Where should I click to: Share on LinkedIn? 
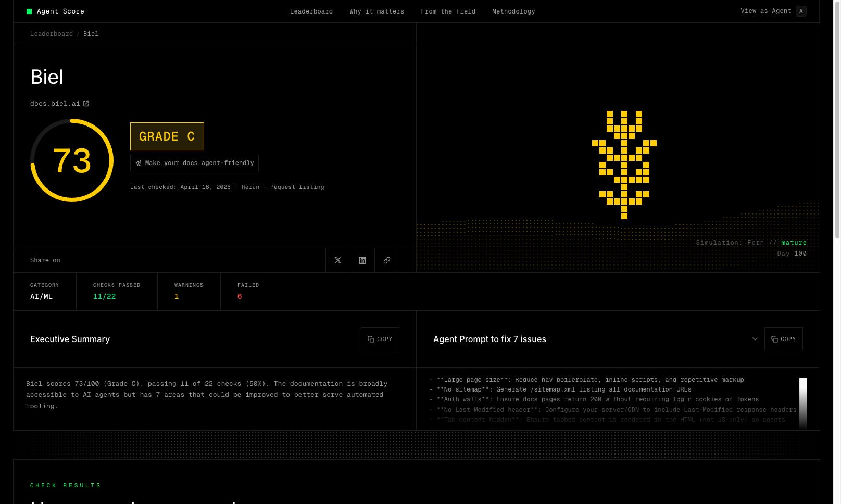[362, 260]
